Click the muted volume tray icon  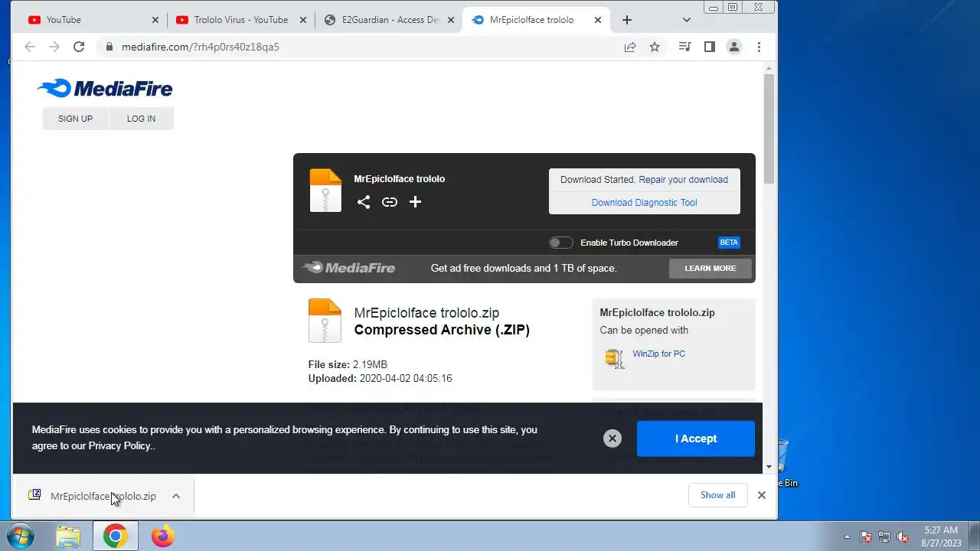pos(903,536)
